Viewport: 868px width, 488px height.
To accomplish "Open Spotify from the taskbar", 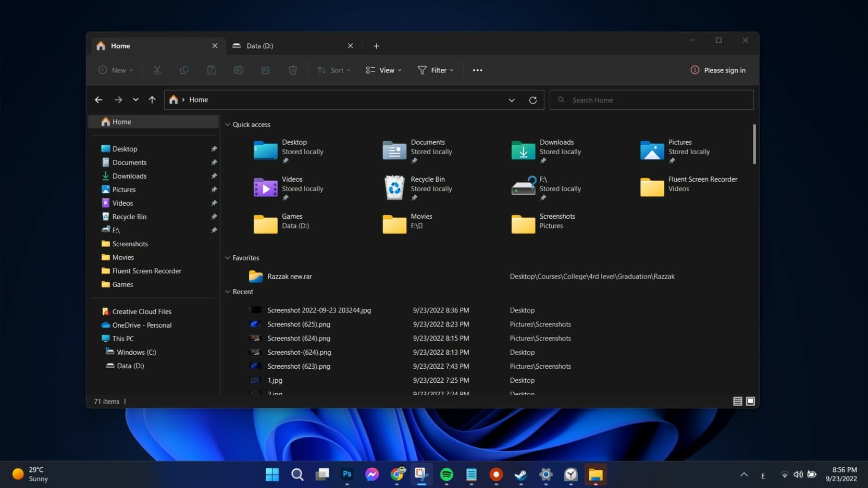I will (x=447, y=474).
